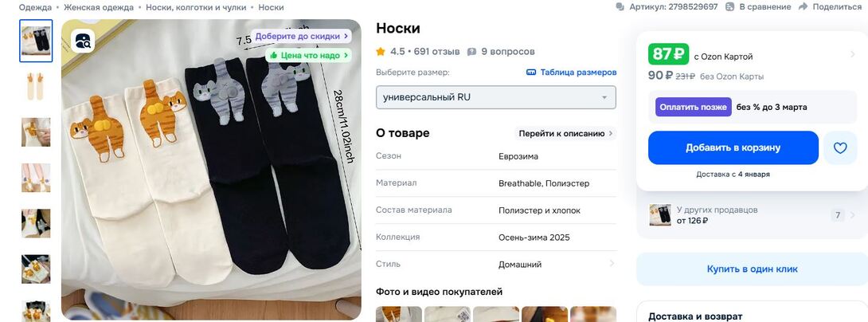The width and height of the screenshot is (868, 322).
Task: Click the visual search icon on product photo
Action: pyautogui.click(x=83, y=41)
